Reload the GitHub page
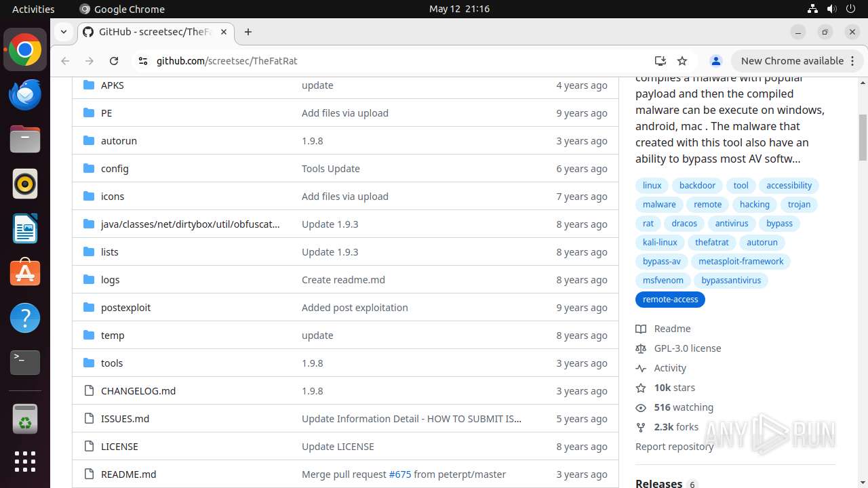Screen dimensions: 868x488 [x=114, y=61]
